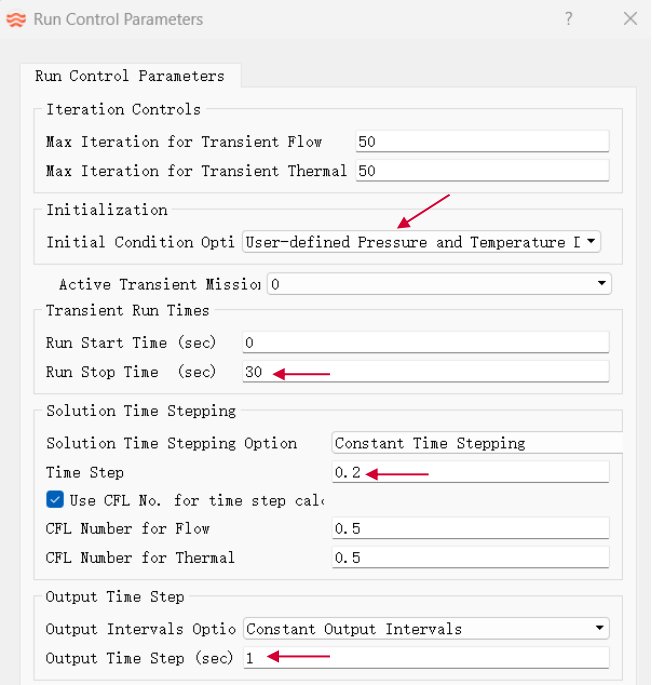This screenshot has width=652, height=685.
Task: Click the Output Time Step input field
Action: click(425, 658)
